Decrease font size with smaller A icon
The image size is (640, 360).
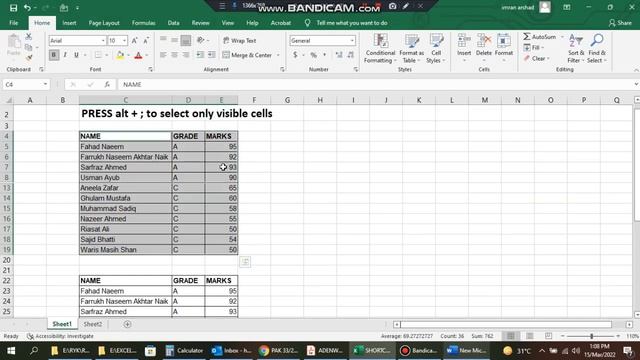(x=146, y=40)
